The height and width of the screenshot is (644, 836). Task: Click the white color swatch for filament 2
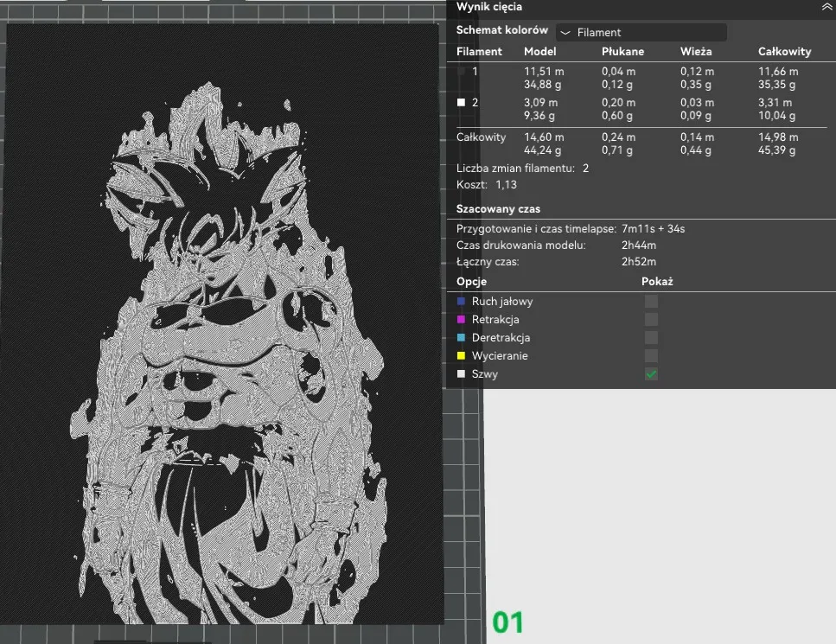(x=461, y=102)
